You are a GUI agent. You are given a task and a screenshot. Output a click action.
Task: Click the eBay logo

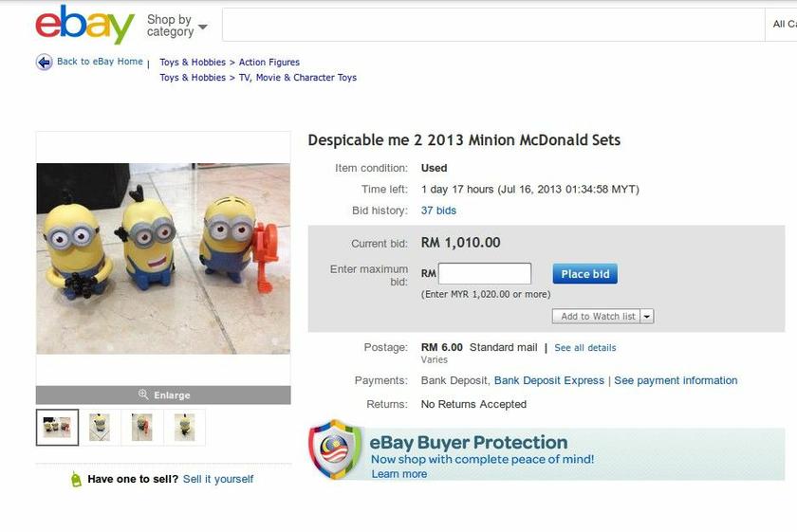[x=84, y=25]
